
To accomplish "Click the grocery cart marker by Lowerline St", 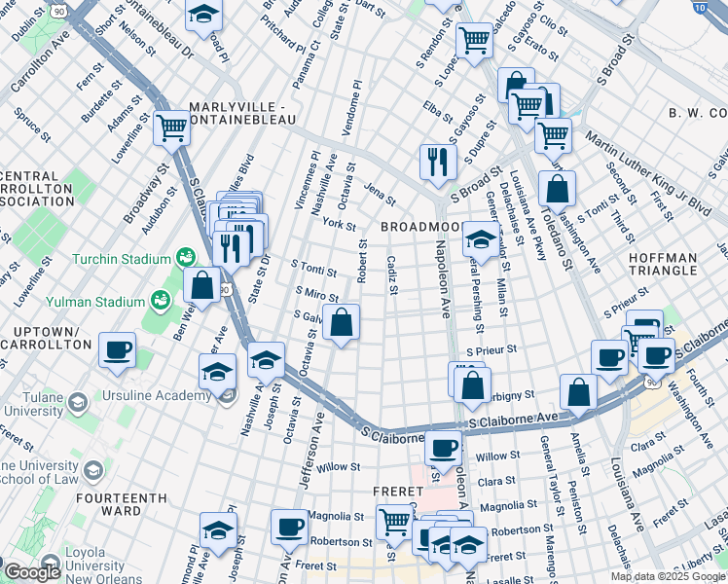I will point(172,128).
